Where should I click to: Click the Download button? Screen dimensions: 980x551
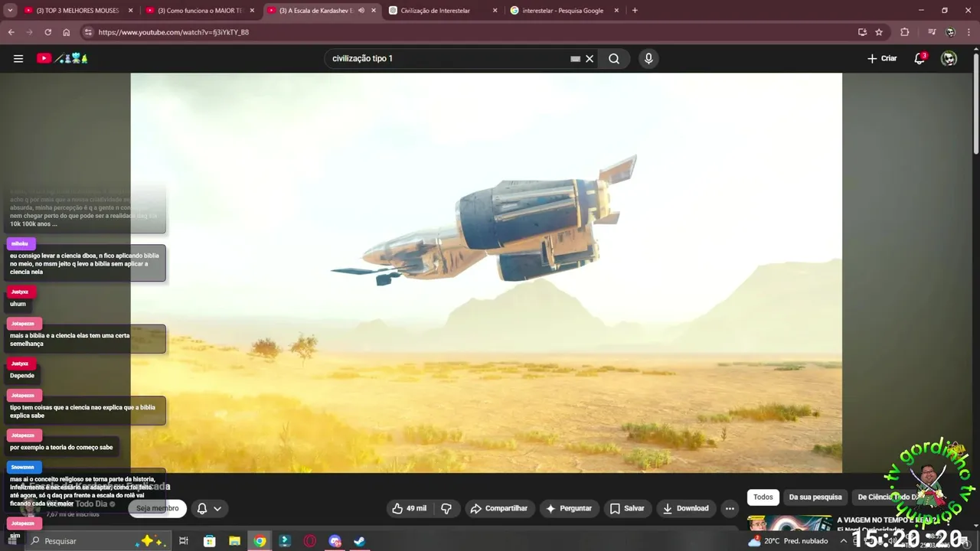[x=686, y=508]
